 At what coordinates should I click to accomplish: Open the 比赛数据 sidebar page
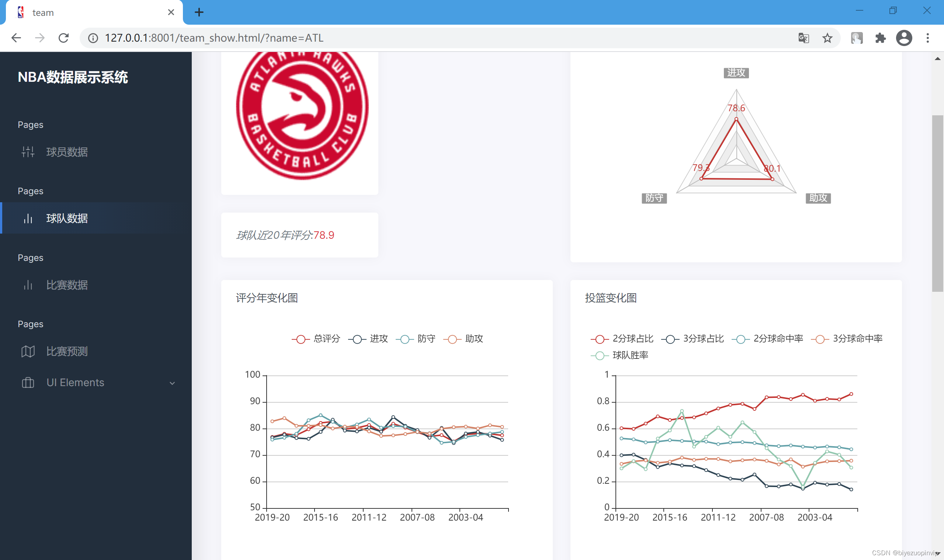(67, 285)
